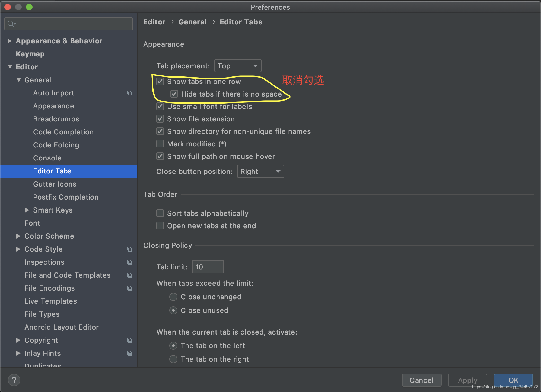Screen dimensions: 541x392
Task: Uncheck Show tabs in one row
Action: (160, 81)
